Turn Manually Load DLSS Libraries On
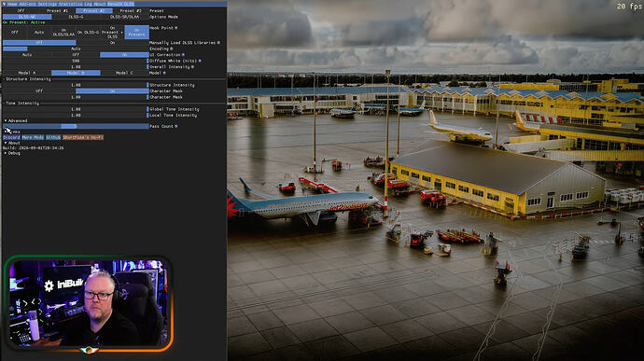 click(112, 42)
